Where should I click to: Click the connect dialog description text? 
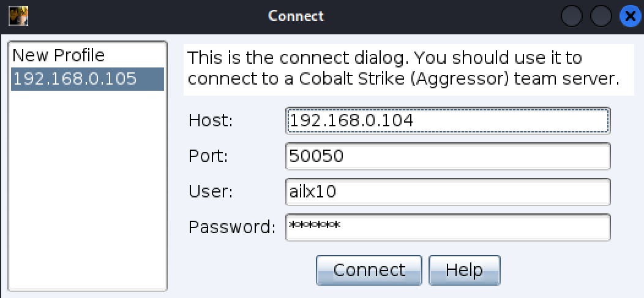(x=408, y=69)
